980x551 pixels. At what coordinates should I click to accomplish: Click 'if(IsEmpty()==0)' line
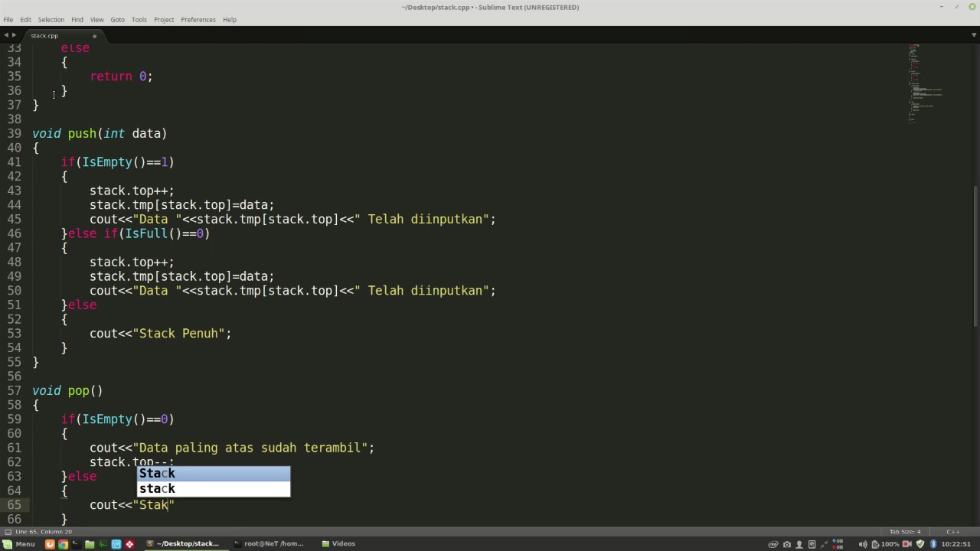click(x=118, y=419)
